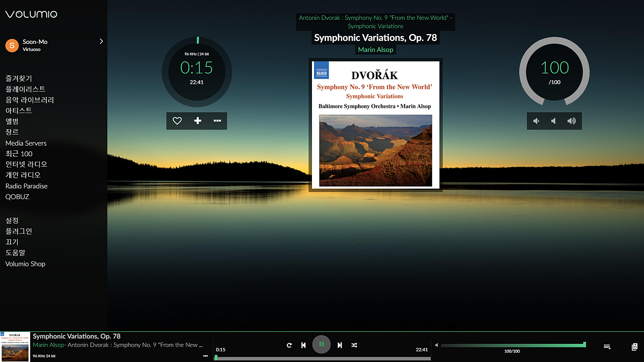Click the Volumio logo

tap(31, 14)
